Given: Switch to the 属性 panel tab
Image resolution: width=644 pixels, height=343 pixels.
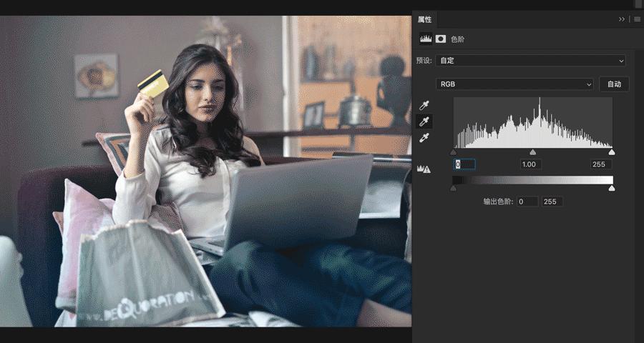Looking at the screenshot, I should 424,19.
